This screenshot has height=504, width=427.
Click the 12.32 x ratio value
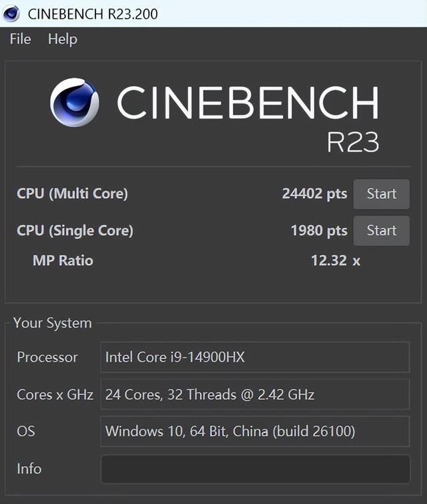click(335, 260)
